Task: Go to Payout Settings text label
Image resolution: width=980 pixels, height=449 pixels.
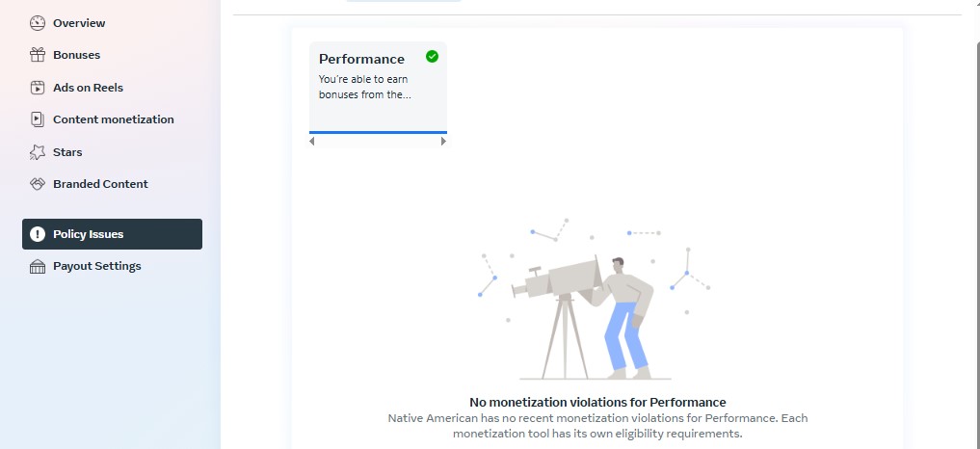Action: pos(97,266)
